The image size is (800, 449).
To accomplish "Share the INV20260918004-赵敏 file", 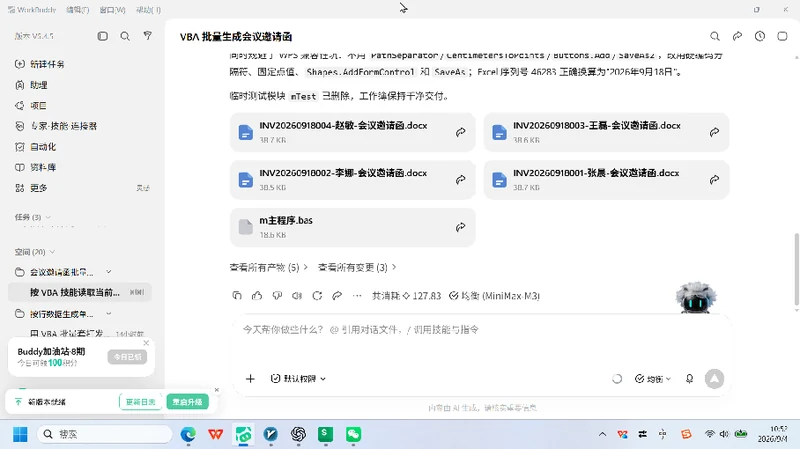I will 461,132.
